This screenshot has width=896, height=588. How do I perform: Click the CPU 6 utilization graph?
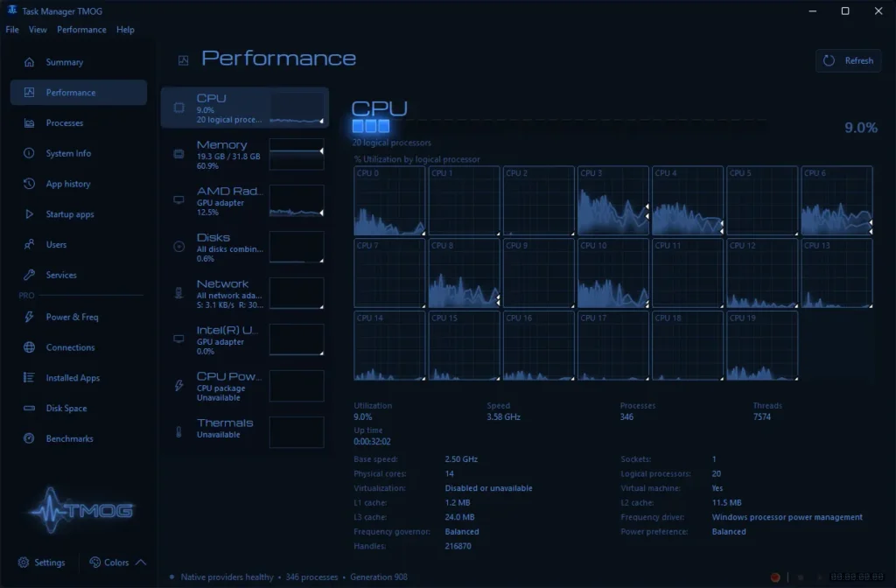836,200
